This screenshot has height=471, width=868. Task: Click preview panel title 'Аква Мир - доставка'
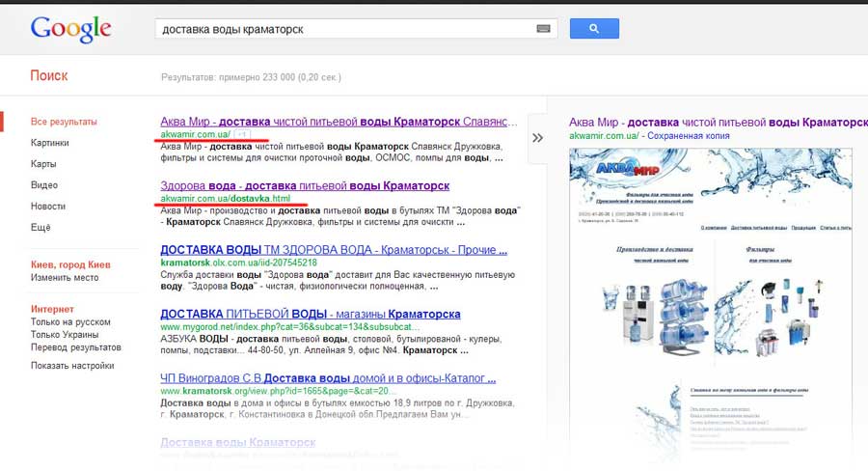719,123
